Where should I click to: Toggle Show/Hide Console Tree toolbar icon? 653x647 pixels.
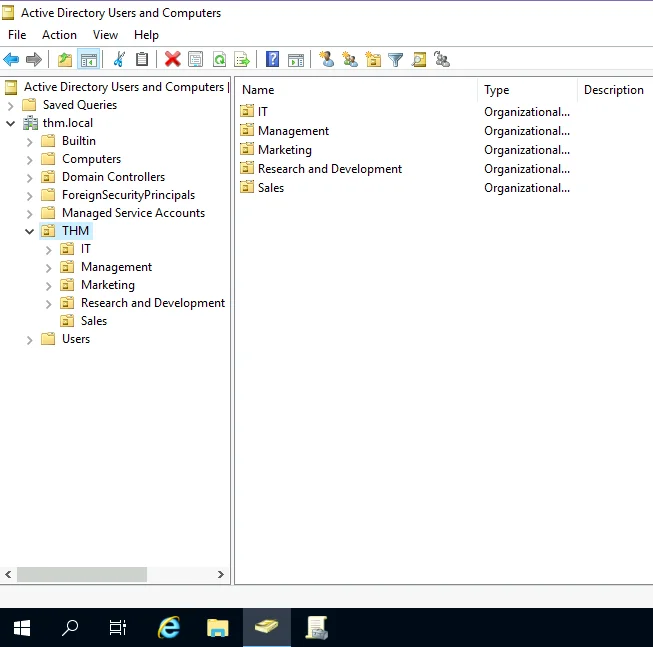[x=88, y=60]
